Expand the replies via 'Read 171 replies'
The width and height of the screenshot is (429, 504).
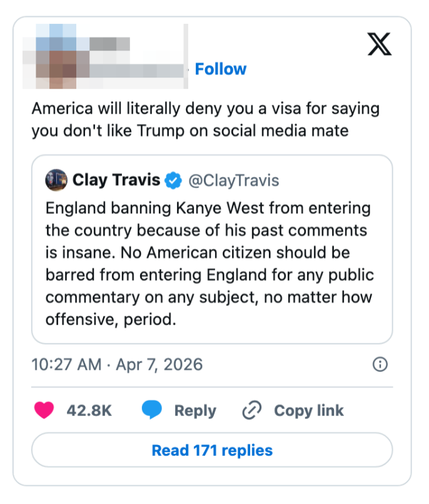click(212, 450)
